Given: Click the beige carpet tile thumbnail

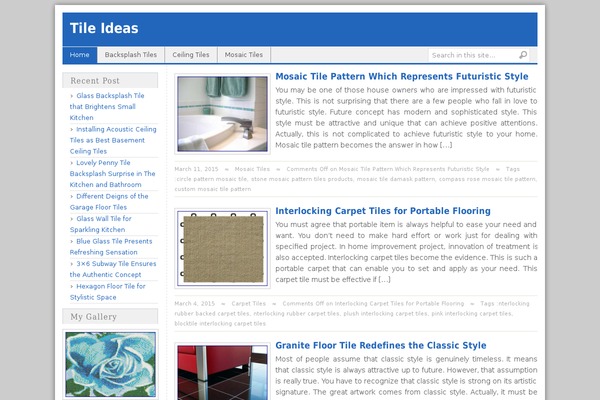Looking at the screenshot, I should click(x=222, y=248).
